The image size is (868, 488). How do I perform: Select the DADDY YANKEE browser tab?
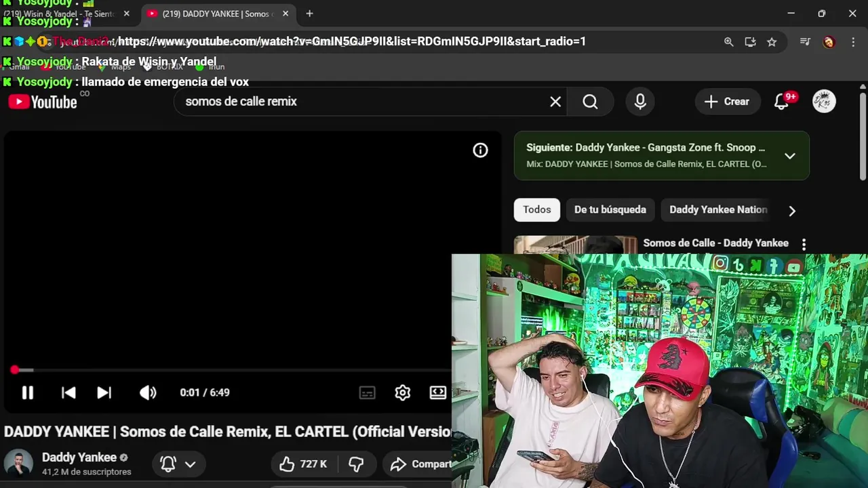217,14
